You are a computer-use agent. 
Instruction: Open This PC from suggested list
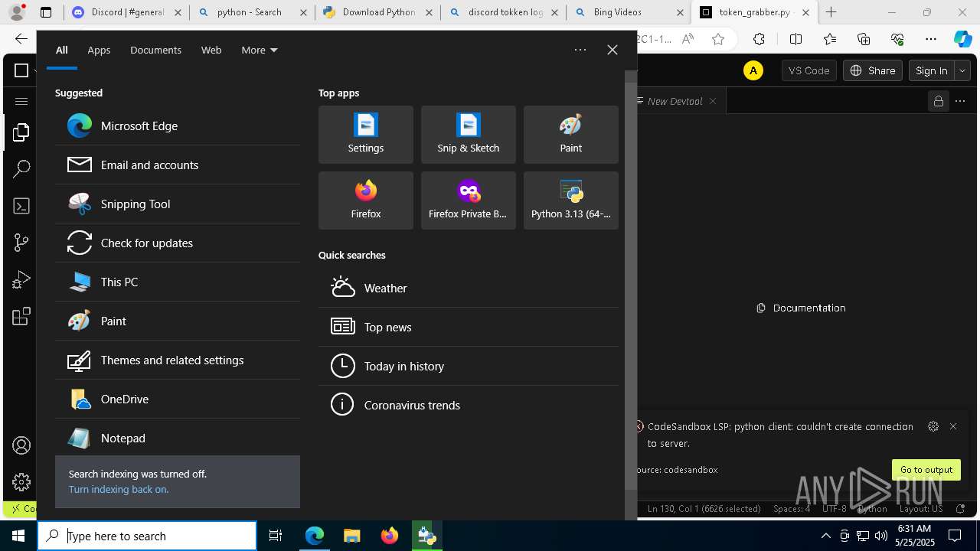coord(178,282)
